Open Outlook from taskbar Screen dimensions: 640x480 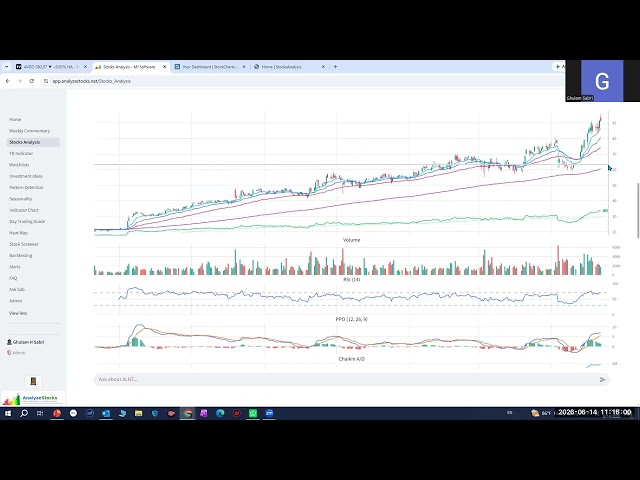(106, 413)
